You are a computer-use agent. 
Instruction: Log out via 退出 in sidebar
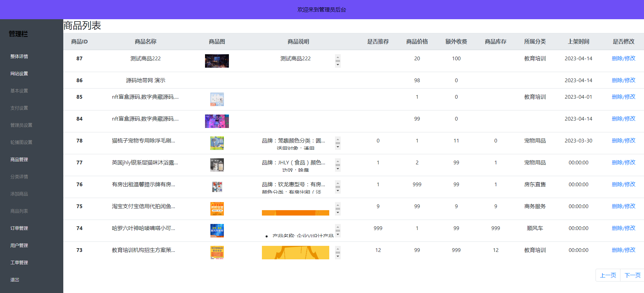(15, 280)
